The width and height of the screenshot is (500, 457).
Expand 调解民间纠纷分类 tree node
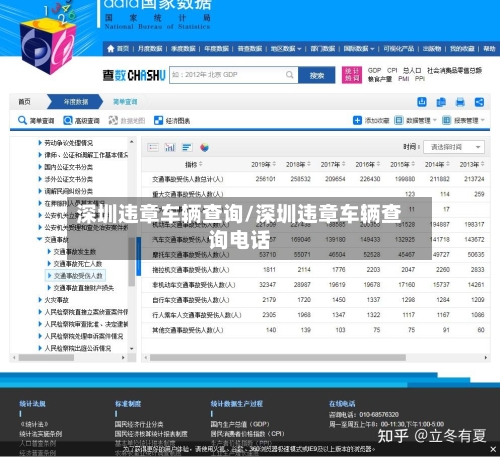point(40,191)
